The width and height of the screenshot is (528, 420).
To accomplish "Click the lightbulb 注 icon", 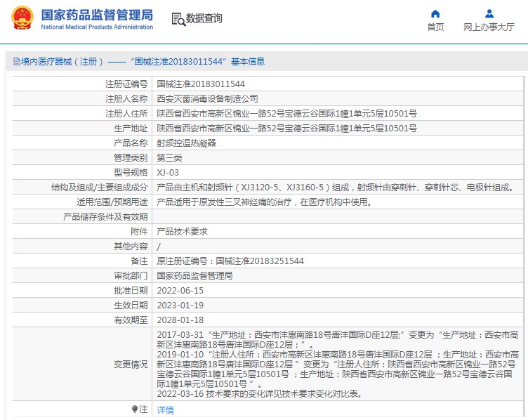I will pos(135,409).
